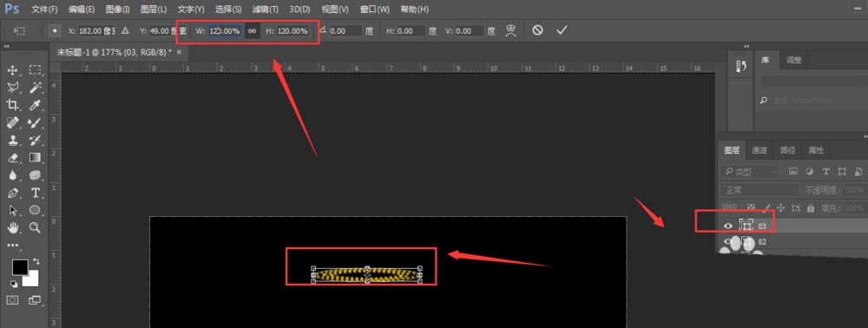Screen dimensions: 868x328
Task: Open the Edit menu
Action: click(82, 10)
